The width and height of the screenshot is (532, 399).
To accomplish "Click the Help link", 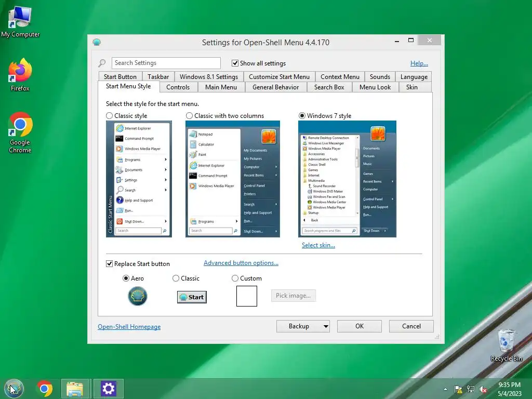I will click(419, 63).
